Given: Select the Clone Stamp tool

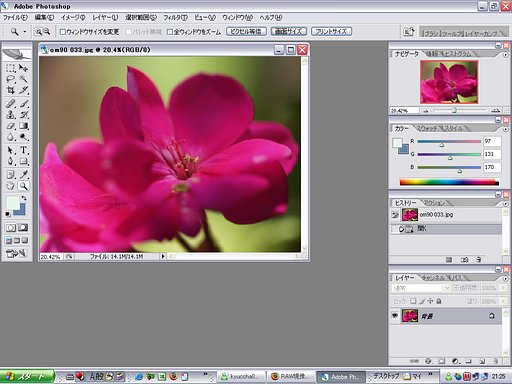Looking at the screenshot, I should pos(10,115).
